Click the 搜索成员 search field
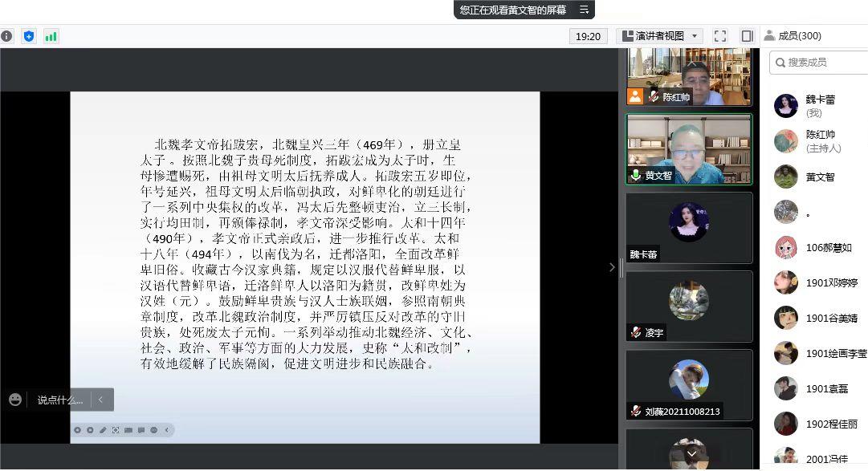Viewport: 868px width, 471px height. (819, 62)
